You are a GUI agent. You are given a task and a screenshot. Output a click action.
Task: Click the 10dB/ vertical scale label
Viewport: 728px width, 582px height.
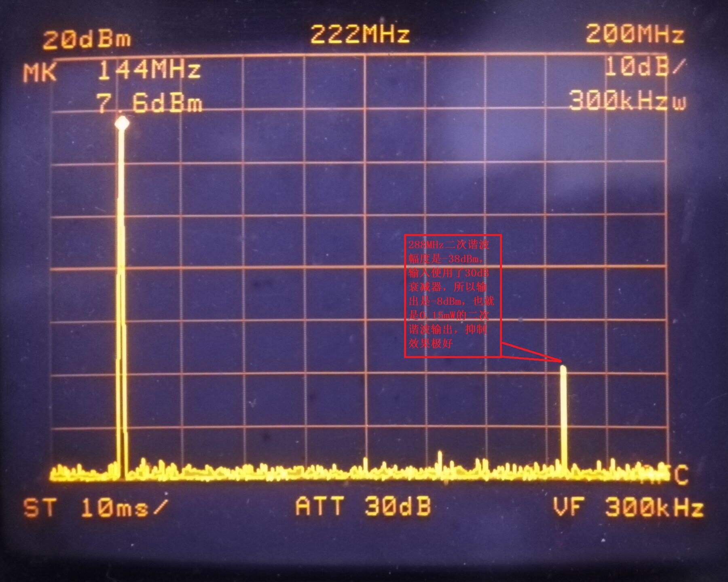[x=645, y=67]
